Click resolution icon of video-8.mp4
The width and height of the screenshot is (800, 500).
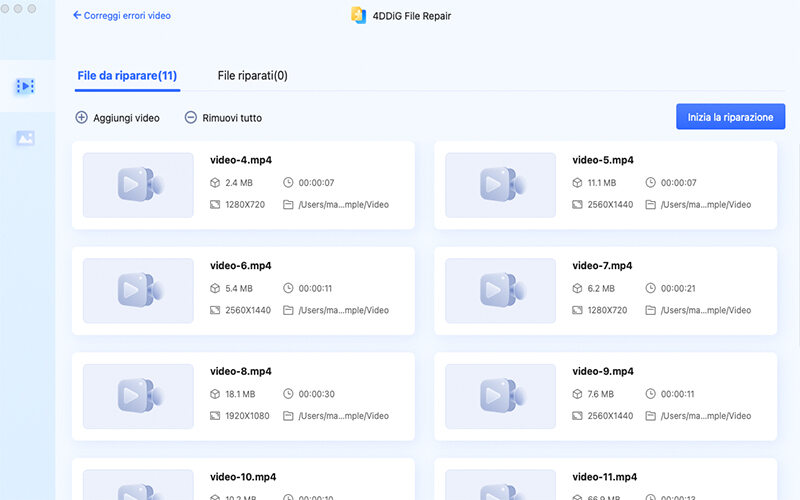pyautogui.click(x=215, y=416)
